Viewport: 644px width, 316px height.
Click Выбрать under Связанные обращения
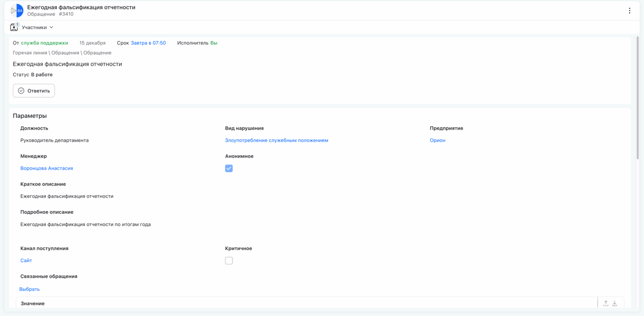(30, 289)
